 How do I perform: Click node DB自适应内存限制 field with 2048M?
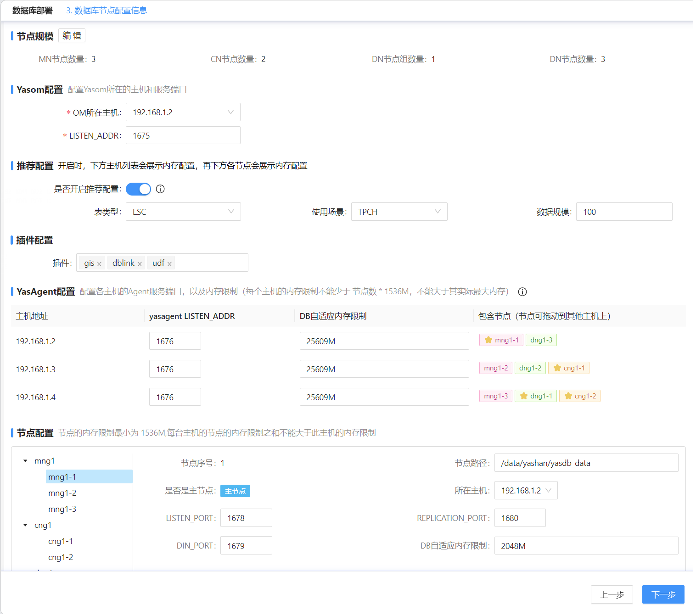(586, 546)
